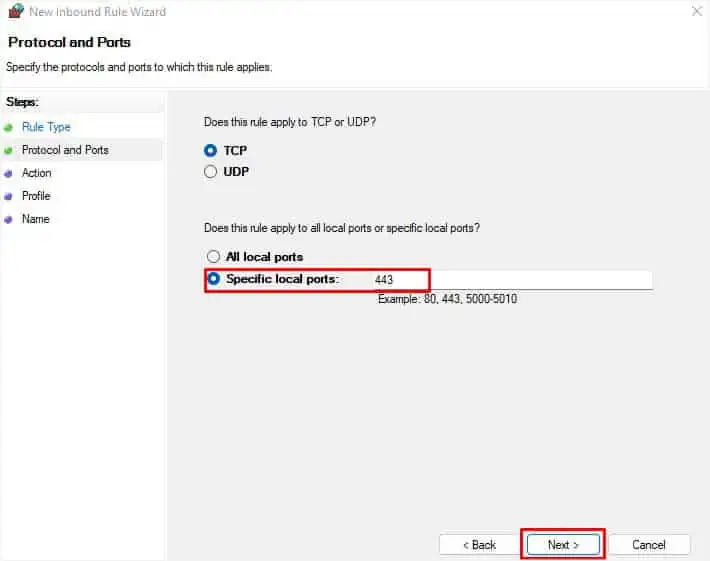Select All local ports option
710x561 pixels.
(x=212, y=257)
